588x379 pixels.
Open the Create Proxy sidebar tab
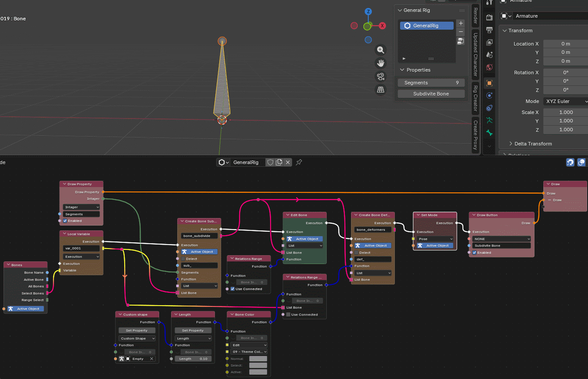[475, 135]
